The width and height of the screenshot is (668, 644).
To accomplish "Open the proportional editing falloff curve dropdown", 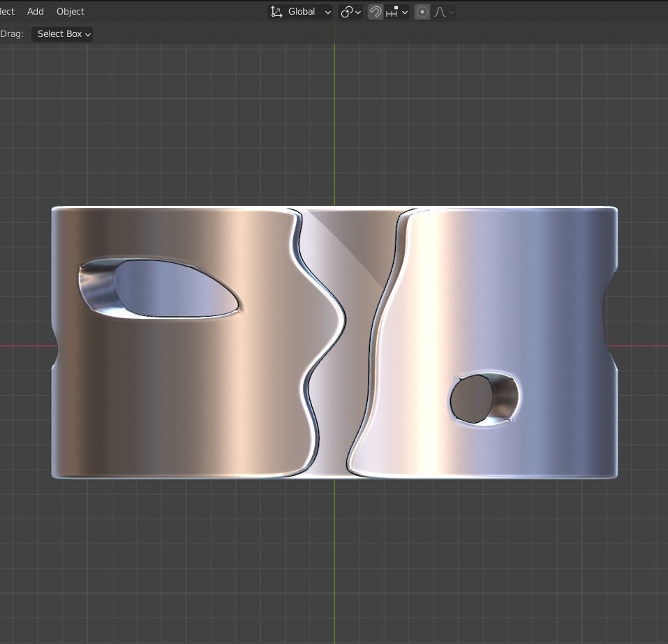I will [443, 12].
